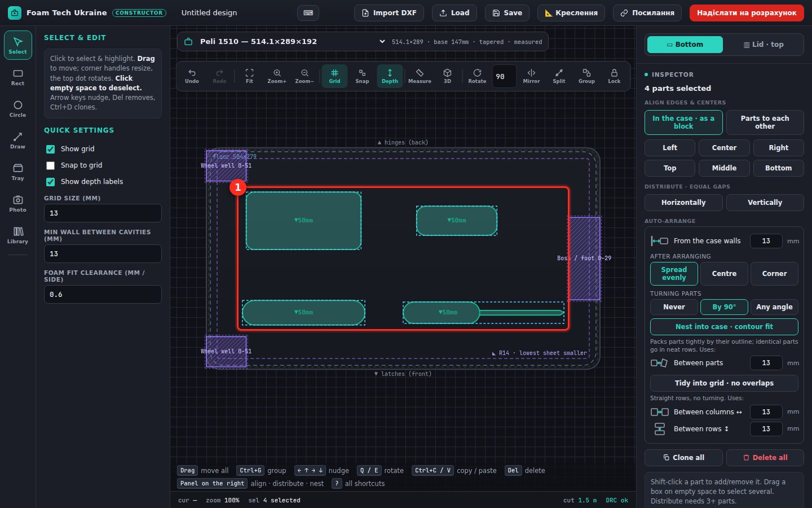Switch to the Lid · top tab
812x508 pixels.
click(764, 45)
